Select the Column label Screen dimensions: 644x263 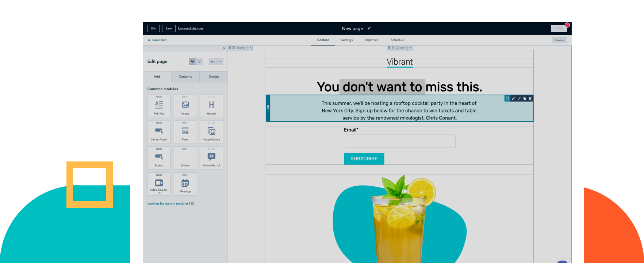point(401,48)
